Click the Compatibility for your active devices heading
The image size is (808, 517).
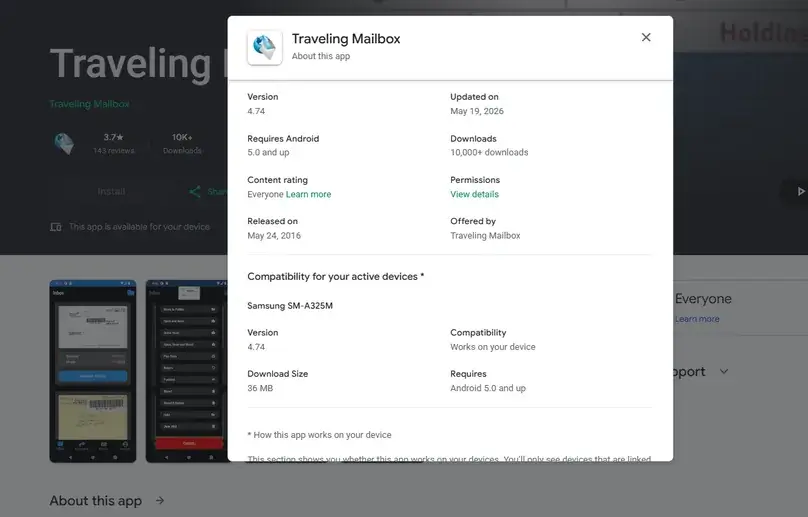pyautogui.click(x=335, y=276)
